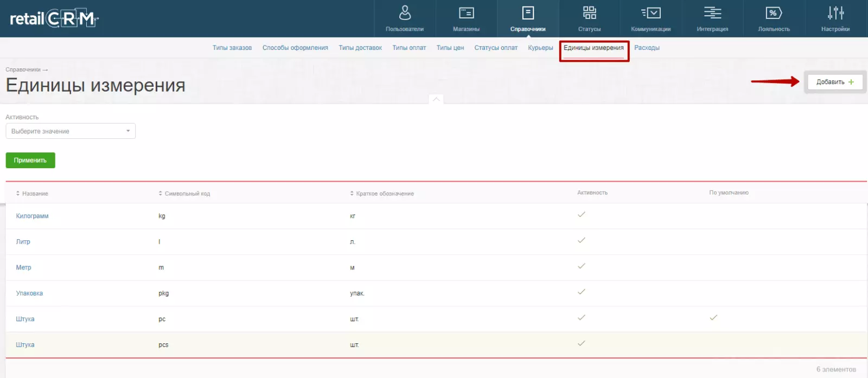Open the Коммуникации section icon
This screenshot has height=378, width=868.
pyautogui.click(x=650, y=13)
